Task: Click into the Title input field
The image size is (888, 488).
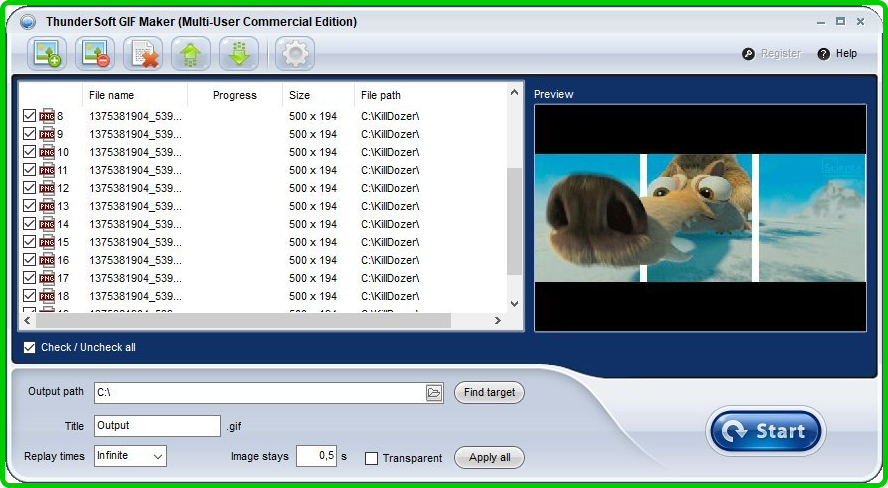Action: tap(157, 426)
